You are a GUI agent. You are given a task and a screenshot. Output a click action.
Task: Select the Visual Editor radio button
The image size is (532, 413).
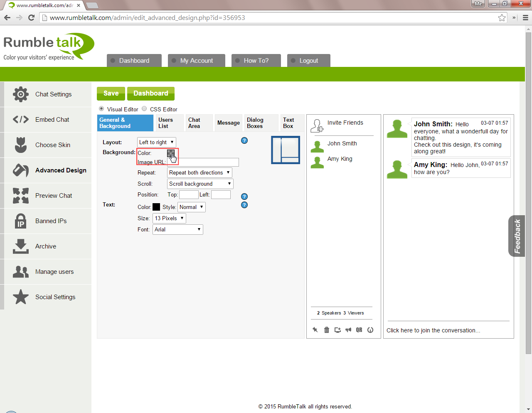[x=101, y=108]
